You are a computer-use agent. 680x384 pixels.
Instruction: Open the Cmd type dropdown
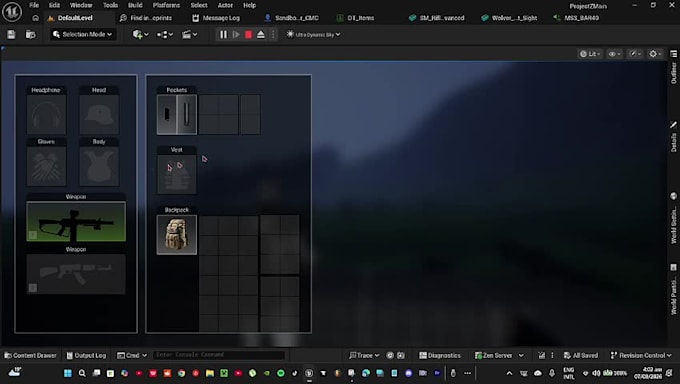pyautogui.click(x=132, y=355)
